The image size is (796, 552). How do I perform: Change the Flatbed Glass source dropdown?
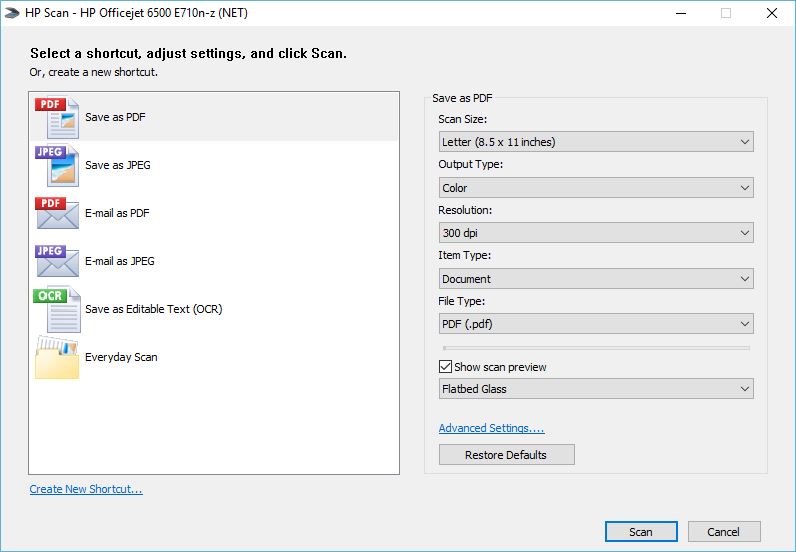click(x=596, y=389)
